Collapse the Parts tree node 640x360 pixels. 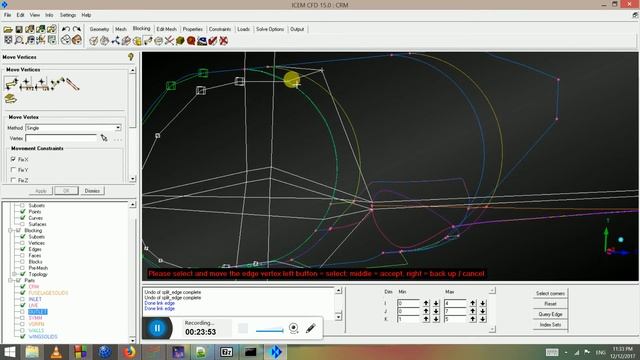[11, 280]
